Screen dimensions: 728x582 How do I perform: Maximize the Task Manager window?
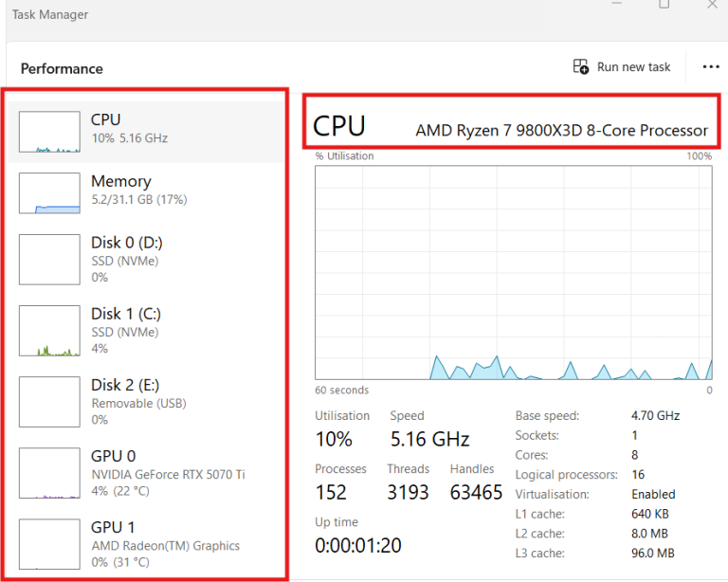pyautogui.click(x=664, y=5)
